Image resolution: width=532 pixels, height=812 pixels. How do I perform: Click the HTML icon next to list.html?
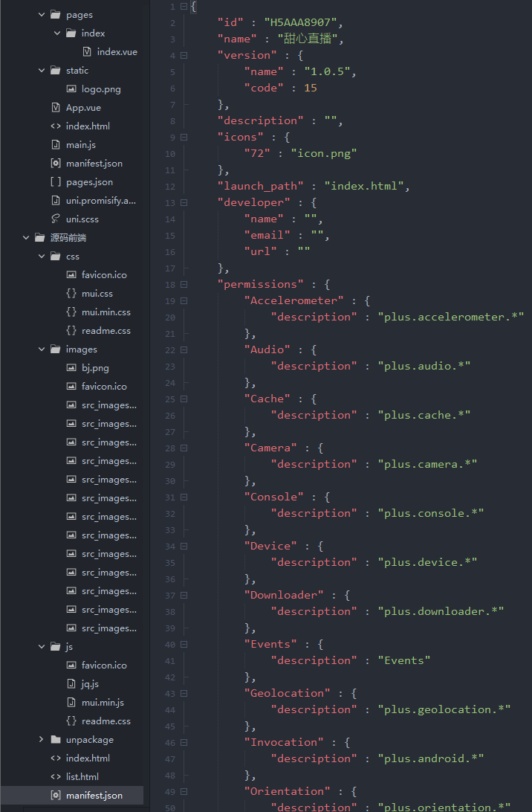click(56, 777)
